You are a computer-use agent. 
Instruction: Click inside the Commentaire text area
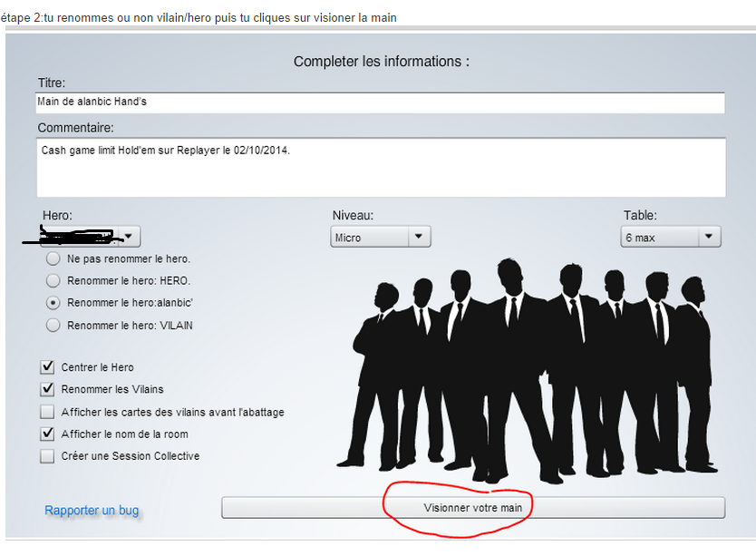381,168
